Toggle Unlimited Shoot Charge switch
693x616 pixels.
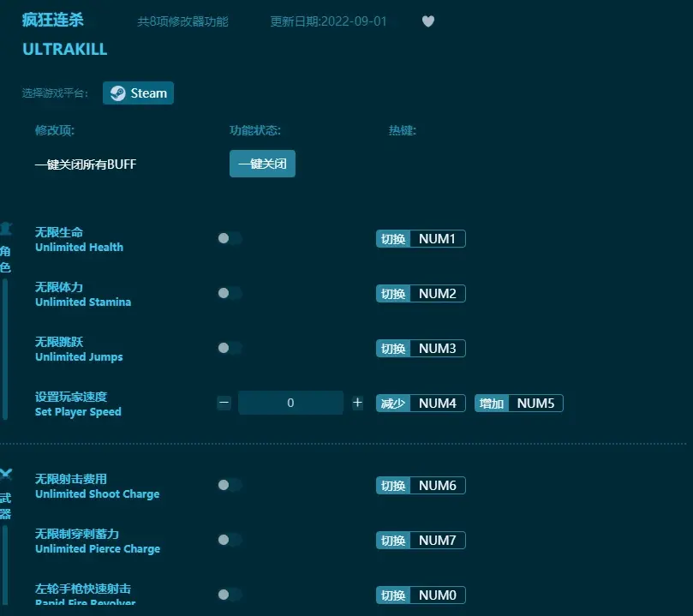click(229, 486)
